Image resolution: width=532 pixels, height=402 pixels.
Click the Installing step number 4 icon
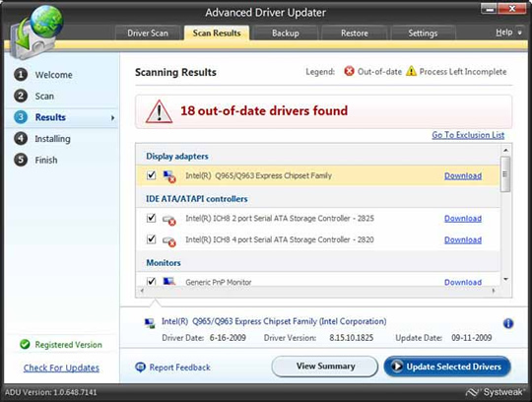[21, 138]
